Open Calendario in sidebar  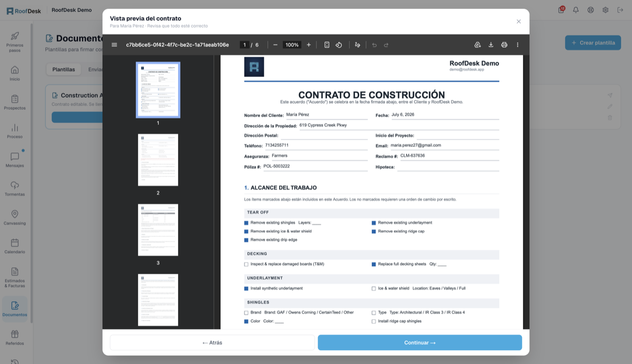(15, 246)
